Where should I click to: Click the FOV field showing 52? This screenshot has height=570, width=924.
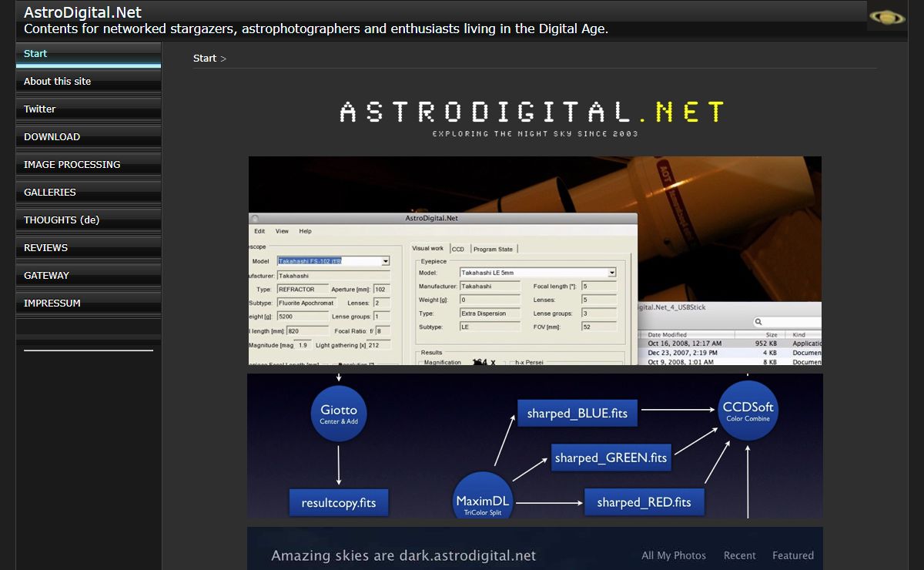click(599, 327)
